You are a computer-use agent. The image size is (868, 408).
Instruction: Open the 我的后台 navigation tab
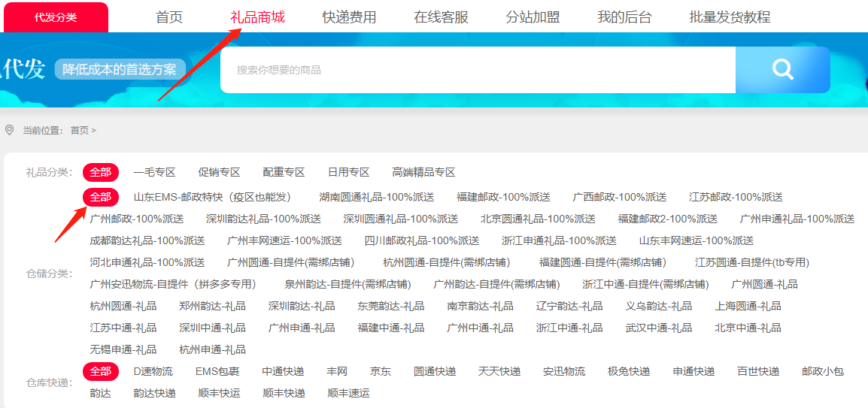click(x=624, y=17)
